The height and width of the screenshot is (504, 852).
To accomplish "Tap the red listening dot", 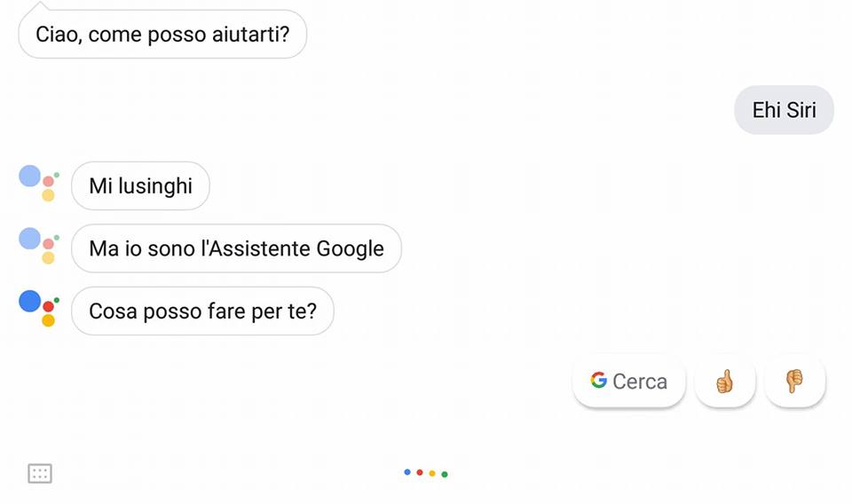I will point(420,472).
